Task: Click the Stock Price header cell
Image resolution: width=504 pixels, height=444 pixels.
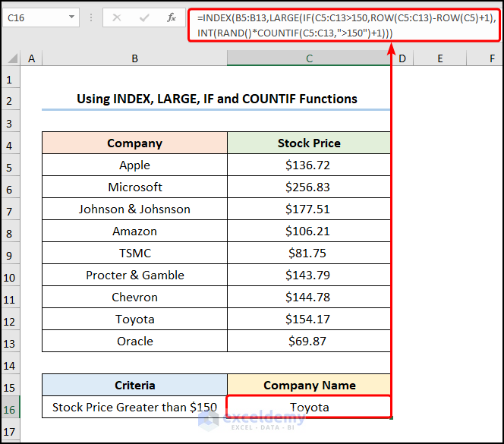Action: pyautogui.click(x=309, y=143)
